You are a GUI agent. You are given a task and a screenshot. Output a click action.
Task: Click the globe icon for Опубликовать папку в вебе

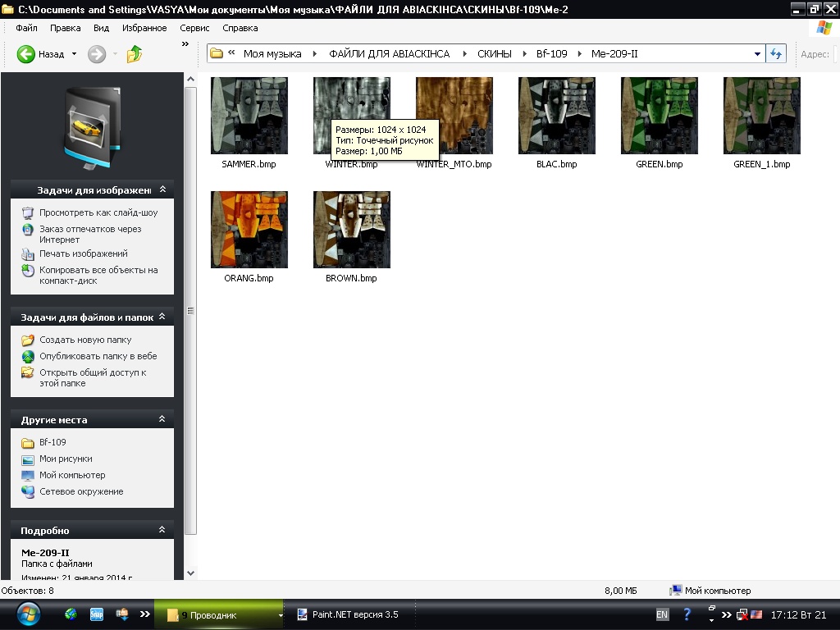(x=28, y=356)
